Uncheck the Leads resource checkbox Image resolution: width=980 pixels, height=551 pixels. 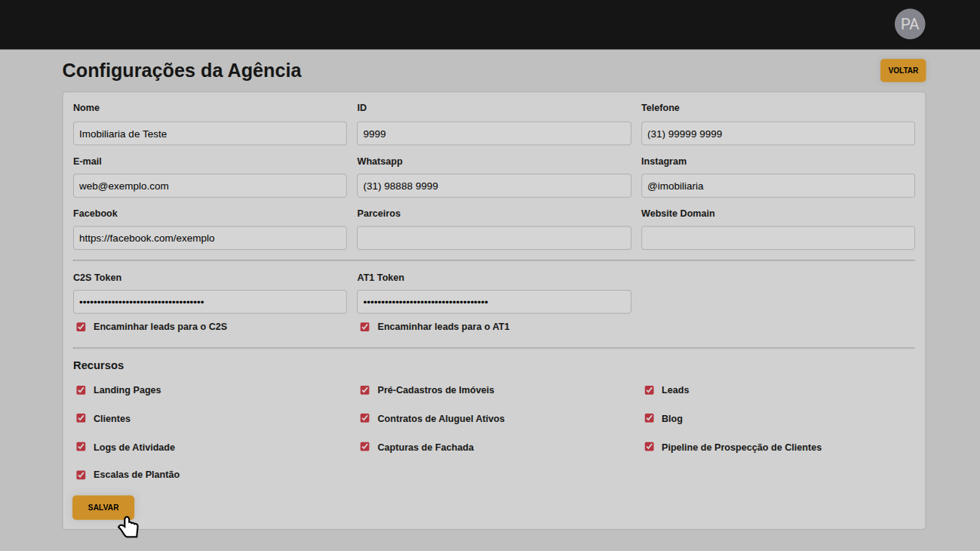click(x=649, y=390)
